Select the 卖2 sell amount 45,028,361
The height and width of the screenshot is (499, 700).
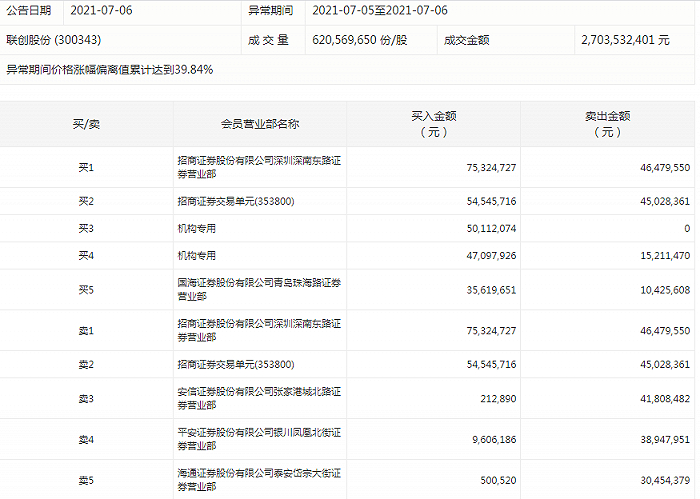coord(665,365)
